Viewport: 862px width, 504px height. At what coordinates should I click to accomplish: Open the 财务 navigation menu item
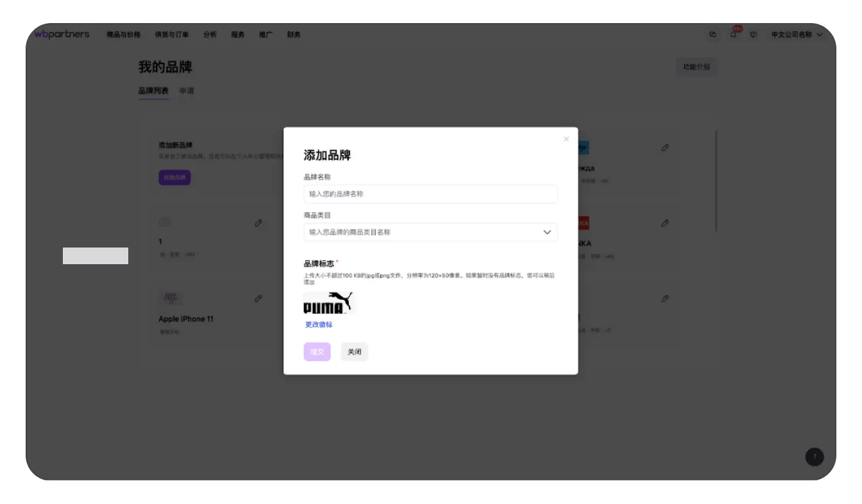click(x=293, y=35)
